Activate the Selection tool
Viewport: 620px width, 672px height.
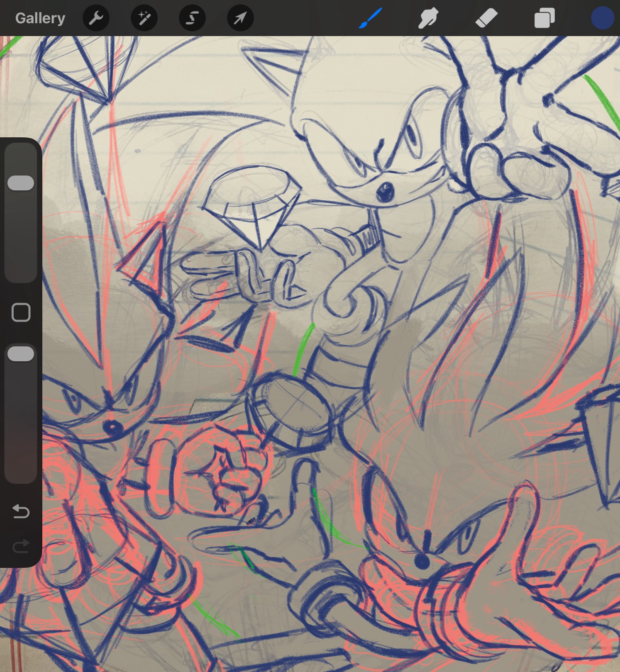click(x=192, y=18)
